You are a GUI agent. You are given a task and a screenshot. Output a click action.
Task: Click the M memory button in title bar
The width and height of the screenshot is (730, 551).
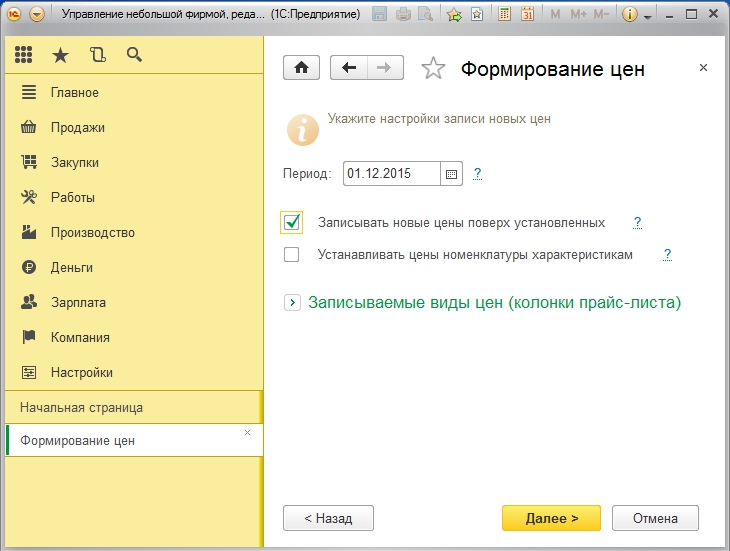click(x=555, y=14)
